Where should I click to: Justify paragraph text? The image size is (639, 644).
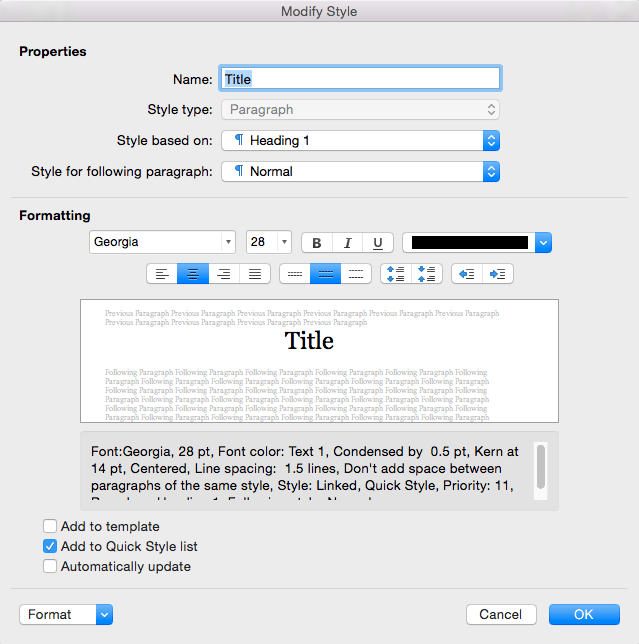click(255, 274)
